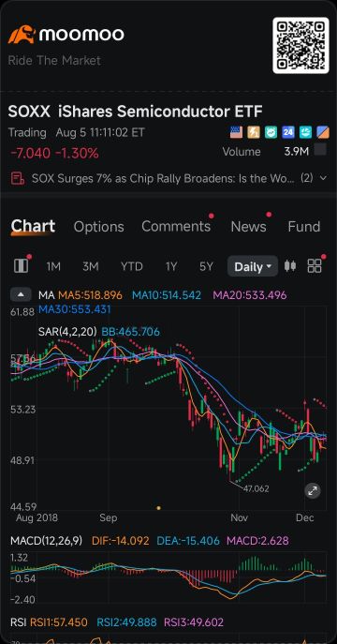
Task: Open the candlestick chart type icon
Action: coord(290,265)
